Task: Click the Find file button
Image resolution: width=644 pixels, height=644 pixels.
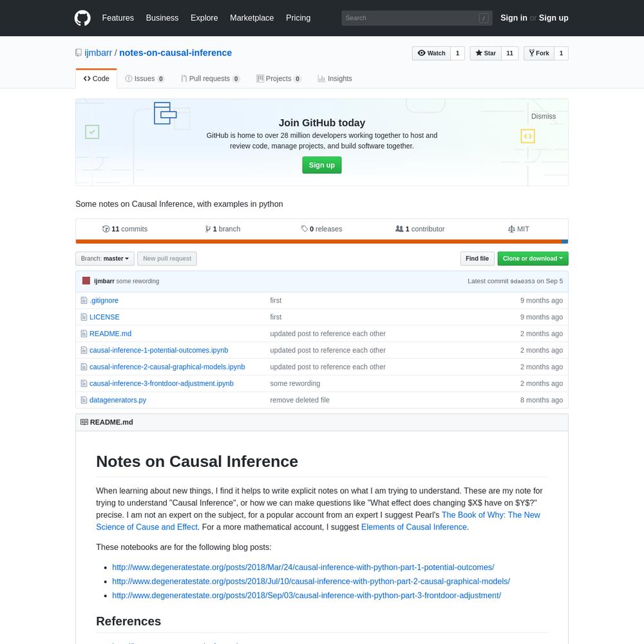Action: 477,259
